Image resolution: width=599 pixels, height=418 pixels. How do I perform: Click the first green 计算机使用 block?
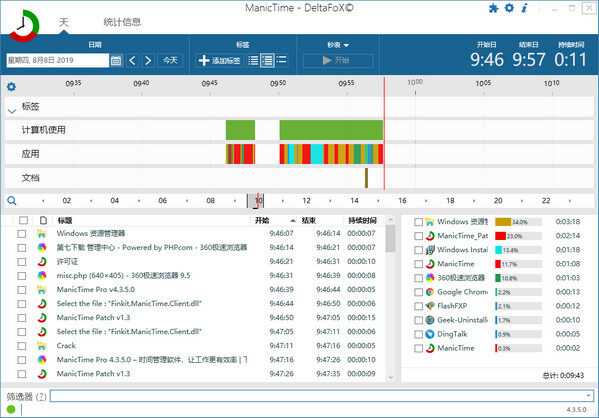[240, 130]
